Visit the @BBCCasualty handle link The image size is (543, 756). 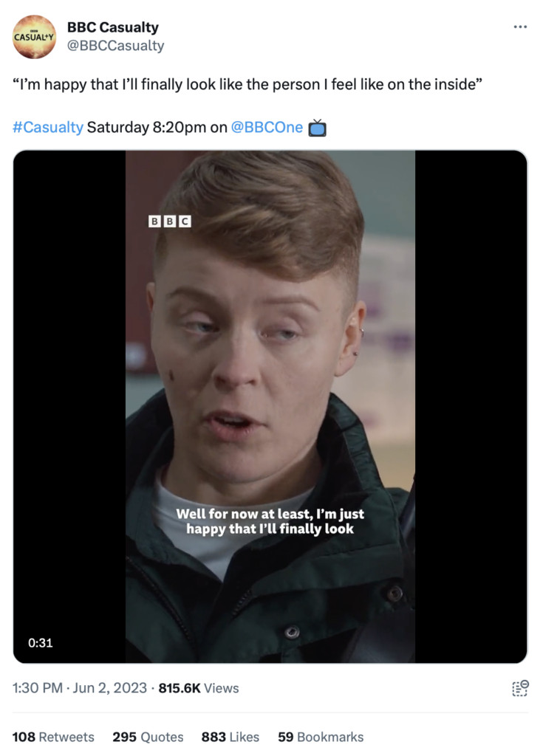[x=115, y=46]
